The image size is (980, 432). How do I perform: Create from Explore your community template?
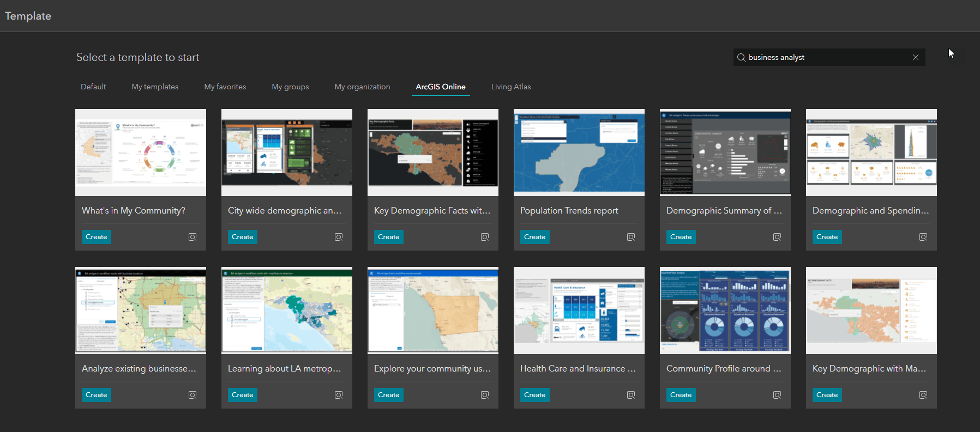coord(389,395)
